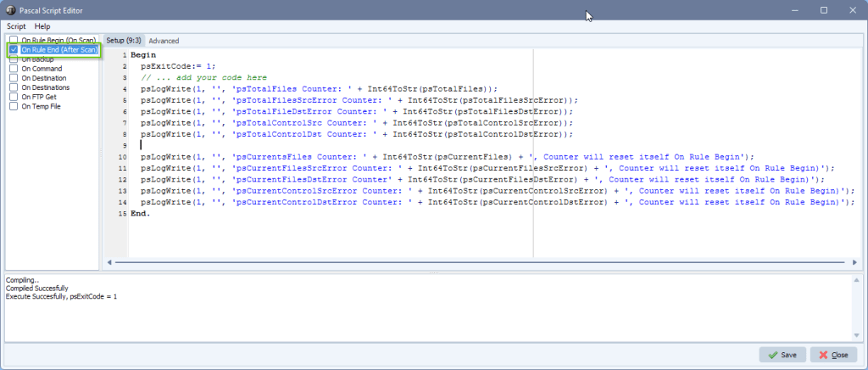Check the On Temp File checkbox
868x370 pixels.
click(14, 106)
